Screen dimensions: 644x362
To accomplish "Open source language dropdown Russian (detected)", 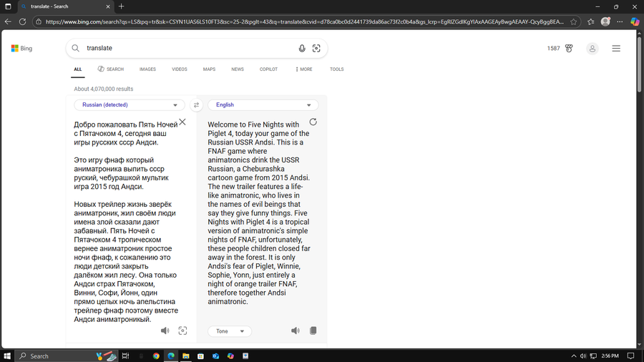I will pyautogui.click(x=130, y=105).
